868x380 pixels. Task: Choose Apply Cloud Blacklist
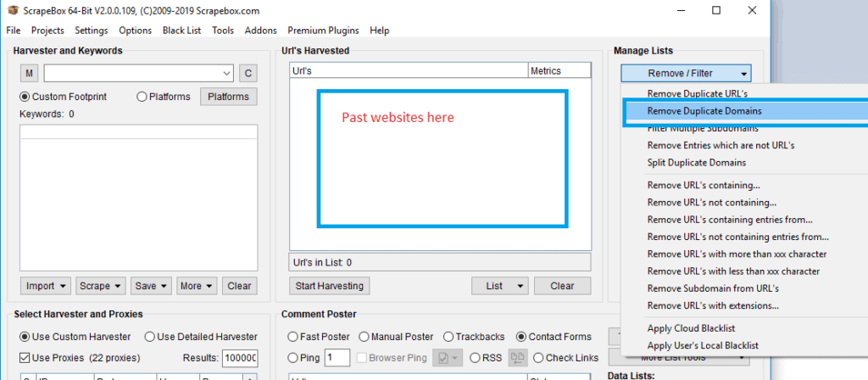(x=691, y=328)
